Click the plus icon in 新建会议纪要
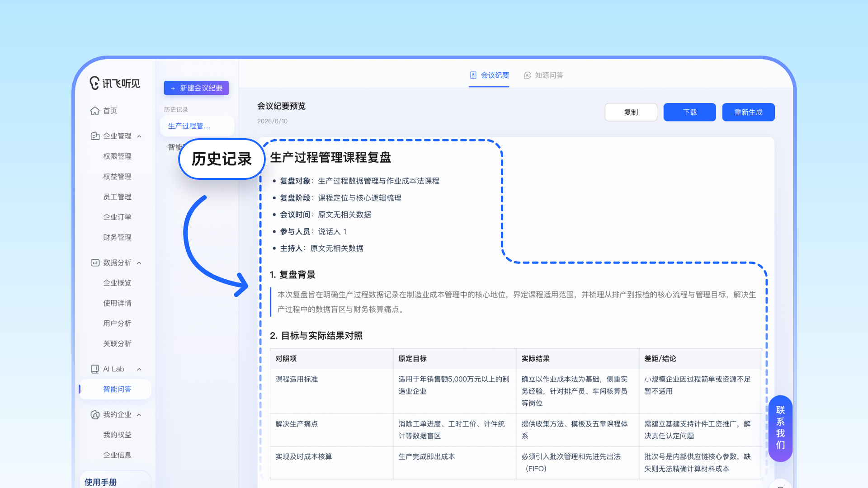Image resolution: width=868 pixels, height=488 pixels. click(x=173, y=89)
